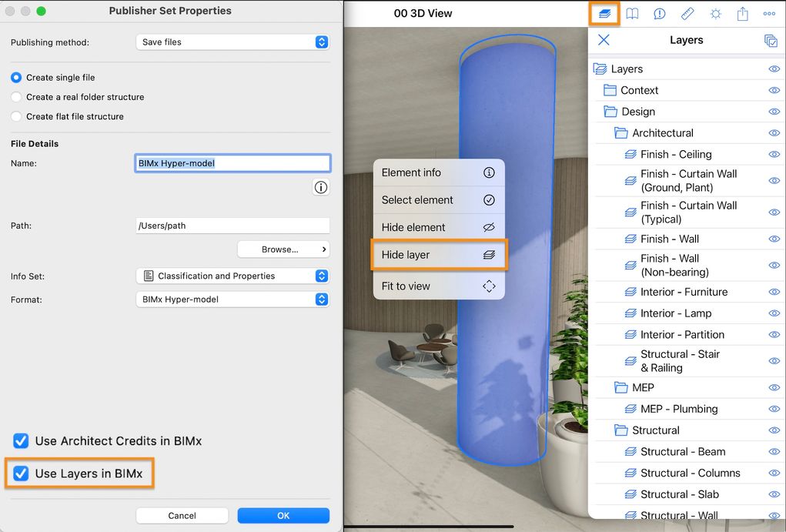The image size is (786, 532).
Task: Click the Hide element crossed-eye icon
Action: point(489,227)
